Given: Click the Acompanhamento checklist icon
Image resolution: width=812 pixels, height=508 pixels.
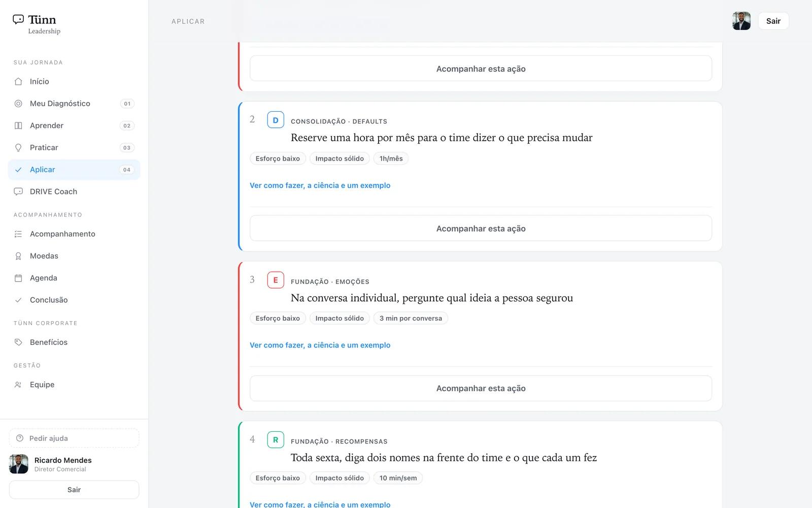Looking at the screenshot, I should coord(18,234).
